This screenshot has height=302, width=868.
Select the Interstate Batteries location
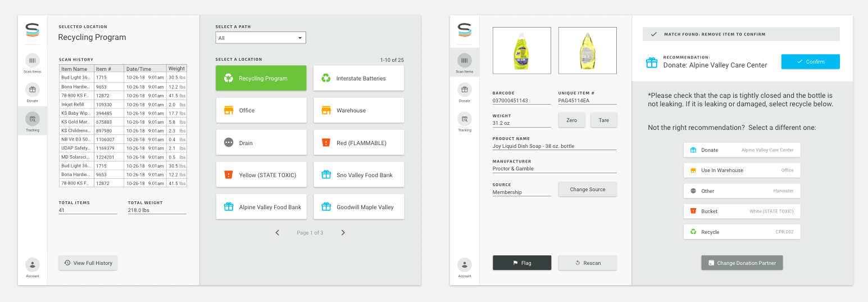pyautogui.click(x=358, y=78)
